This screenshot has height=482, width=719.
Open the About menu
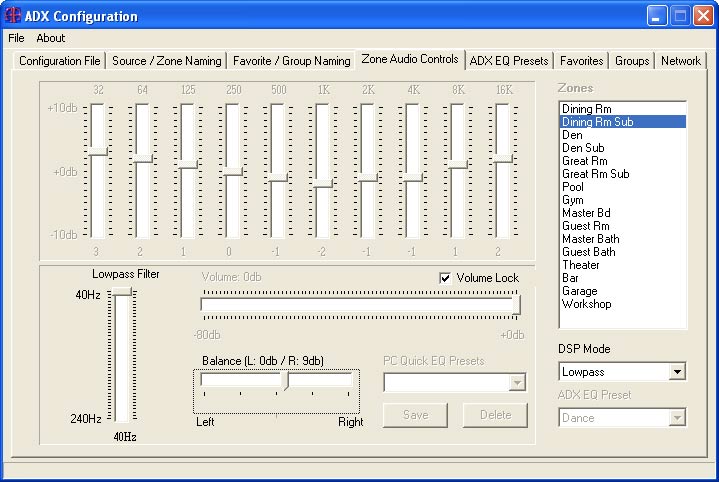50,38
